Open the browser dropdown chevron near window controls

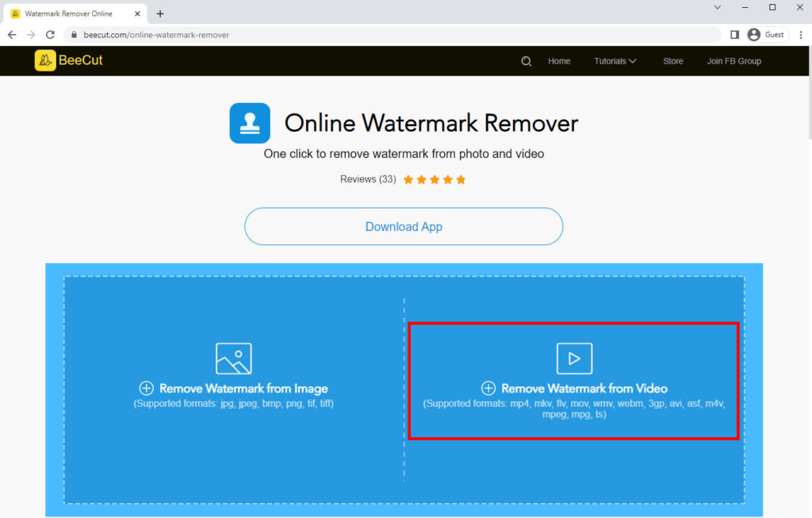click(x=717, y=7)
